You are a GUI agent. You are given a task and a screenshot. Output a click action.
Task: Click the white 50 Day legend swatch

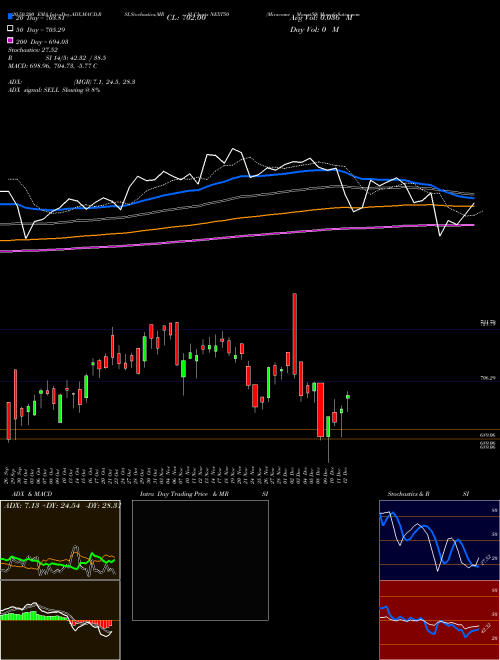coord(10,29)
